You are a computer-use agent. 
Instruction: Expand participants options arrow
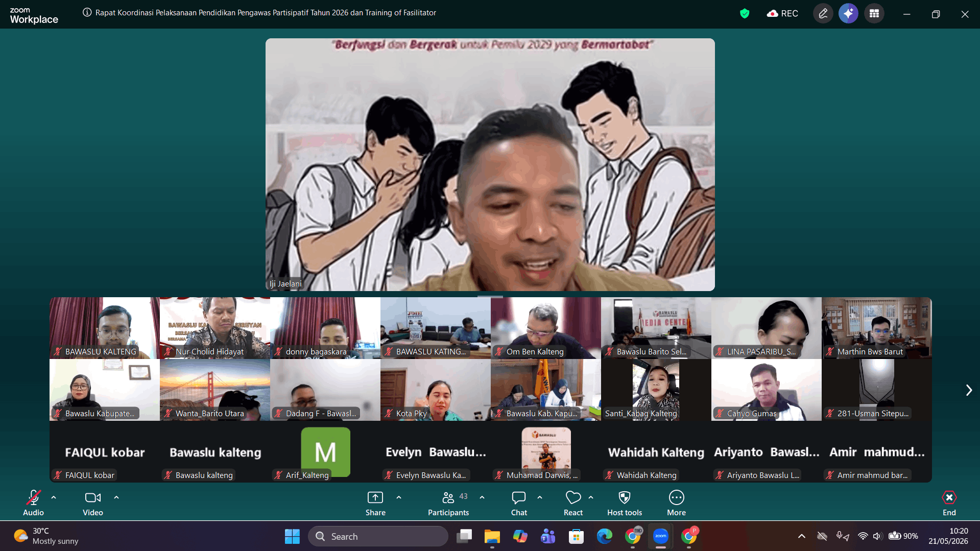point(482,497)
